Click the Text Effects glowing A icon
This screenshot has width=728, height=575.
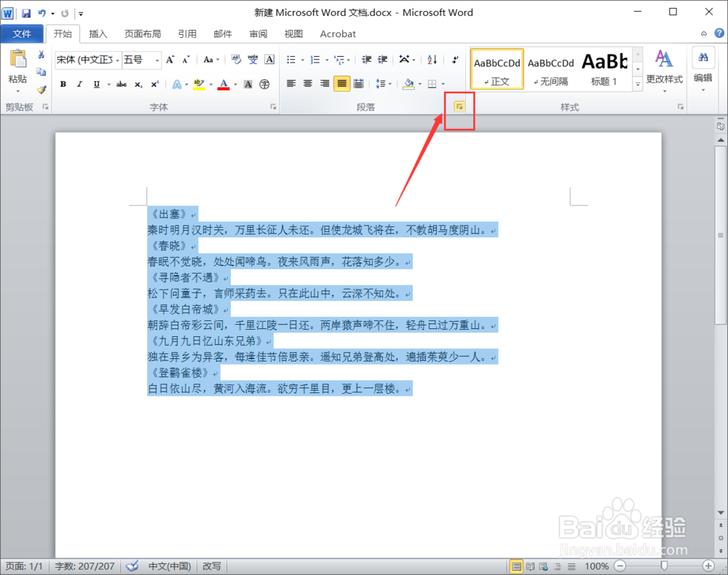[x=177, y=84]
